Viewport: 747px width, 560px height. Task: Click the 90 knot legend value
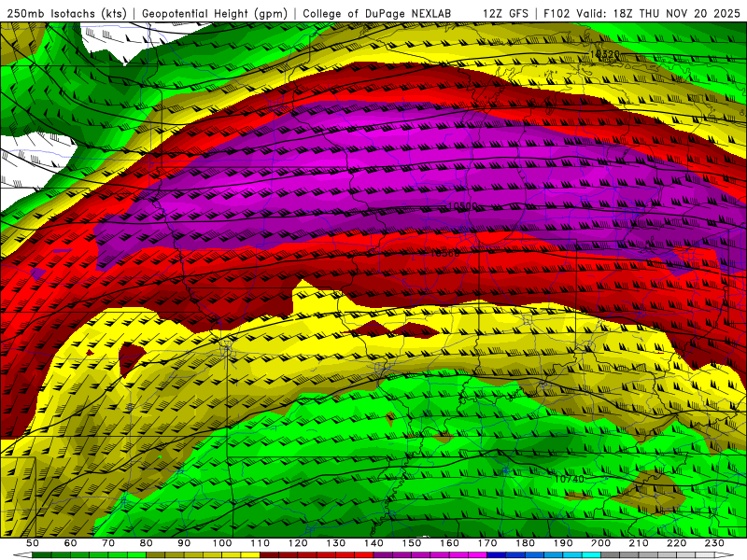pyautogui.click(x=184, y=543)
